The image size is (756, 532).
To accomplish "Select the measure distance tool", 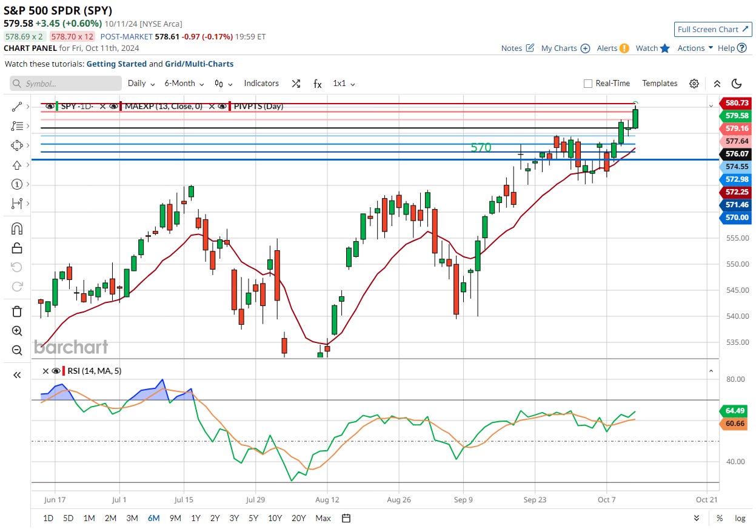I will point(16,204).
